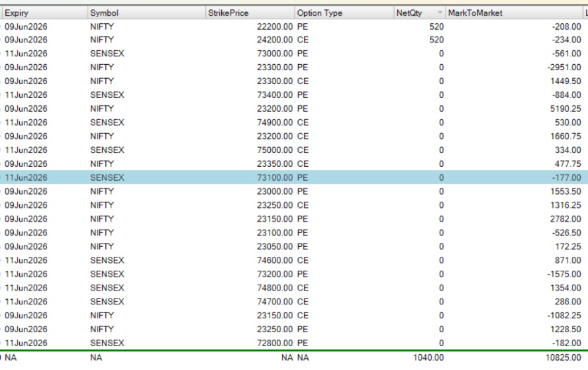The width and height of the screenshot is (588, 370).
Task: Click Symbol SENSEX in the 73000.00 row
Action: click(x=107, y=54)
